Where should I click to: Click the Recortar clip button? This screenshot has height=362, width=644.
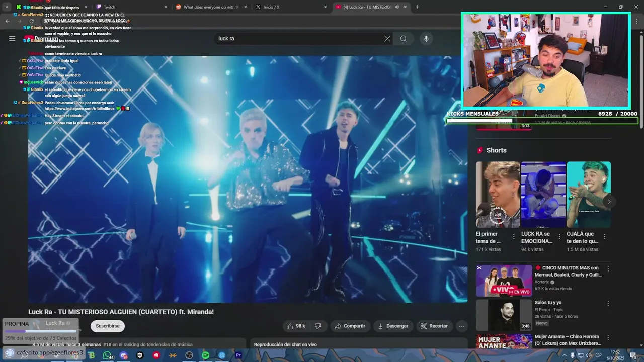(x=434, y=326)
